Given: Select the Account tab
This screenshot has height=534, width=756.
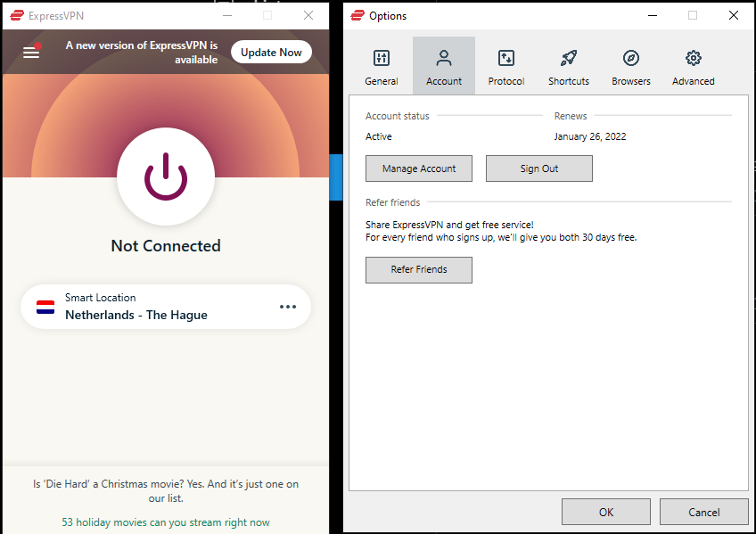Looking at the screenshot, I should 444,66.
